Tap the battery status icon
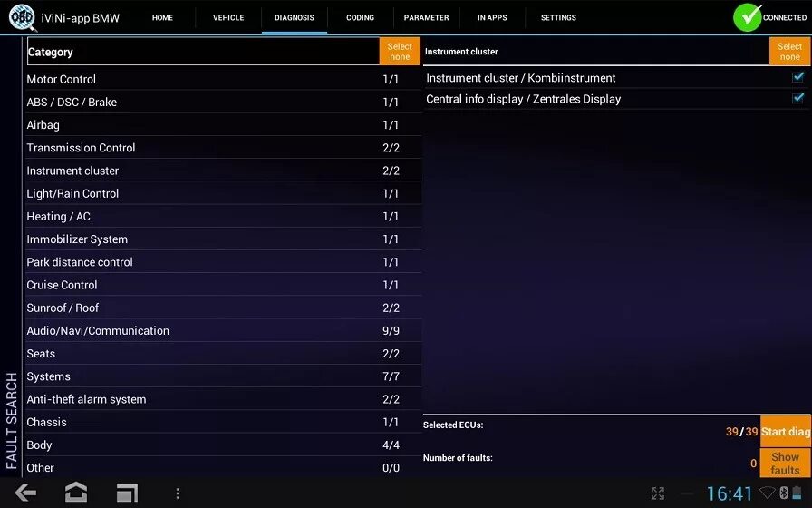 click(797, 493)
